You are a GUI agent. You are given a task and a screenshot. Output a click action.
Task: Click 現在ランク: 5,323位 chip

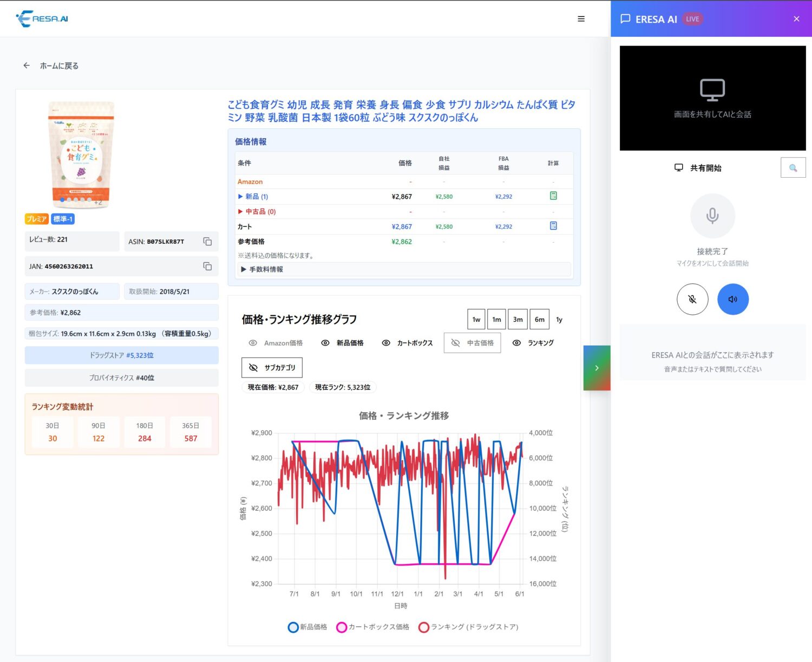pos(343,387)
